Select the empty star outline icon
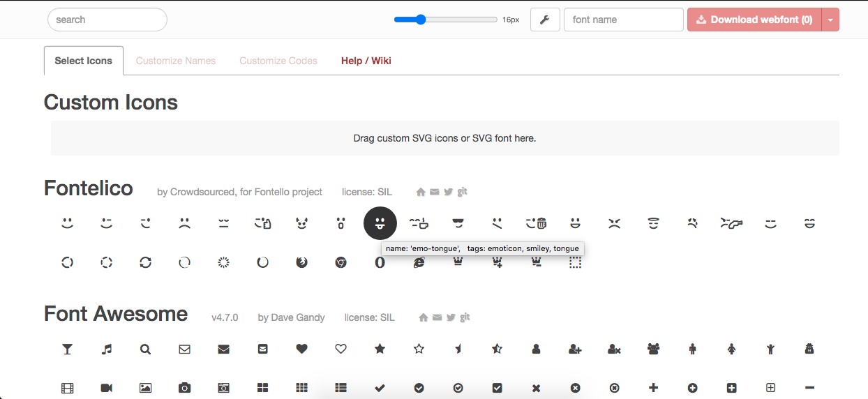The height and width of the screenshot is (399, 868). pos(419,349)
